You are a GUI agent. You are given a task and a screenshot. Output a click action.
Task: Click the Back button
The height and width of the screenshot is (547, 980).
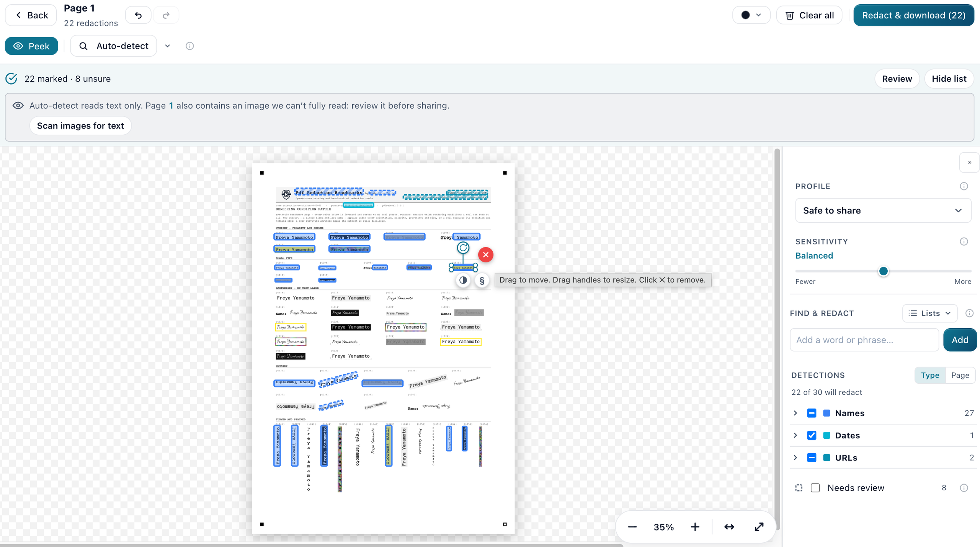pos(31,15)
